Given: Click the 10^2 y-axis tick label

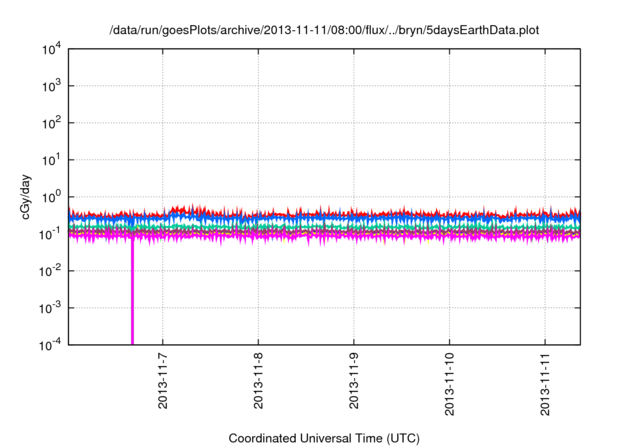Looking at the screenshot, I should click(51, 123).
